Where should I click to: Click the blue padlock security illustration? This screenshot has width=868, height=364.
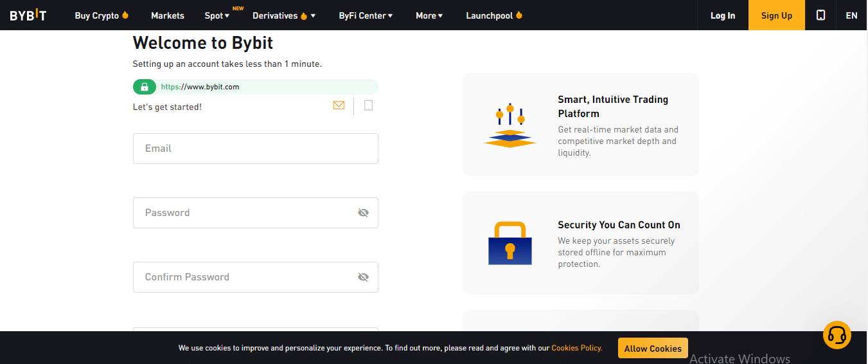[x=510, y=243]
